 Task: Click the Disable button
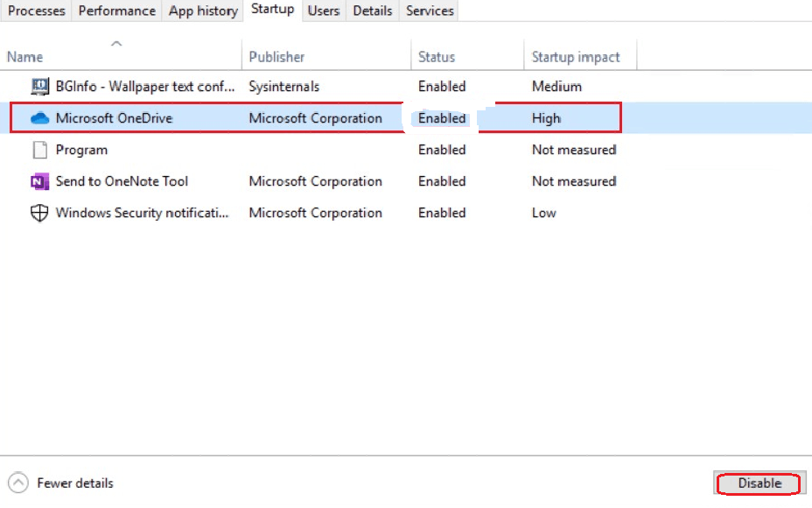point(759,483)
